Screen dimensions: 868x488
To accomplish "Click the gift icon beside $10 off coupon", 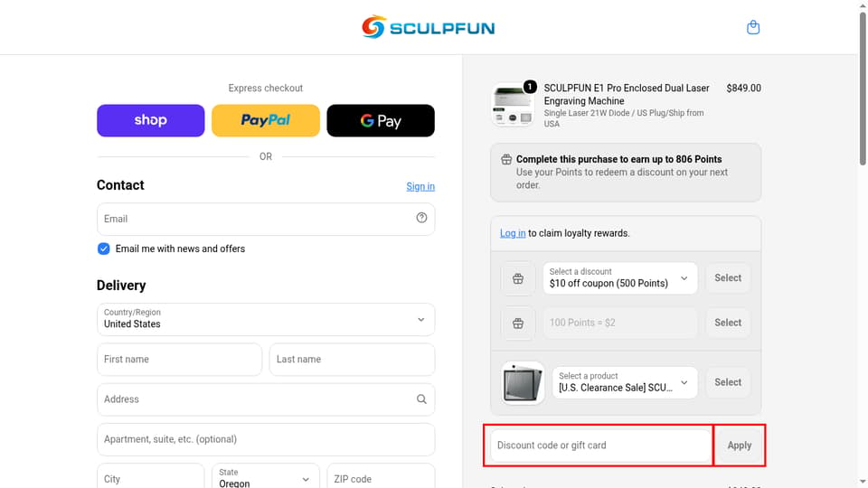I will click(x=517, y=278).
